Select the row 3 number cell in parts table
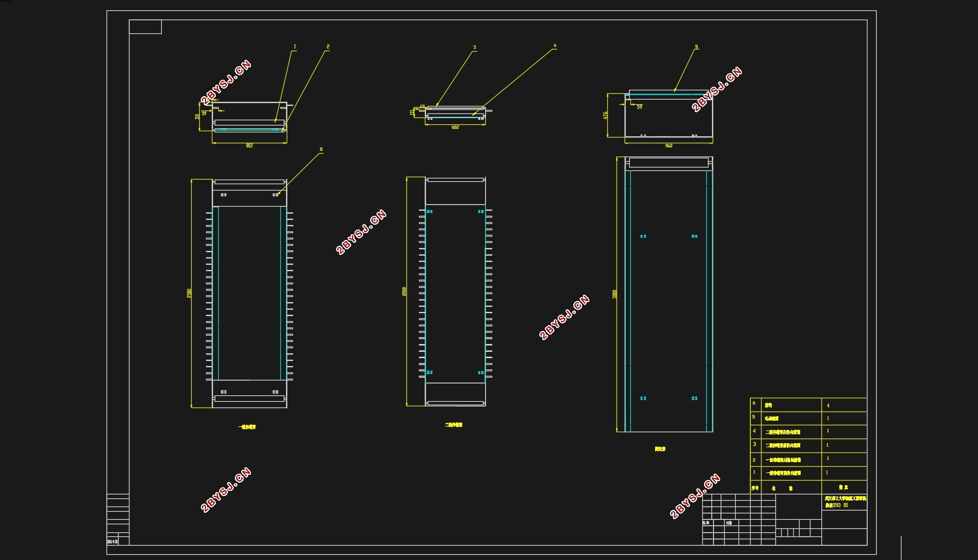This screenshot has height=560, width=978. tap(756, 445)
